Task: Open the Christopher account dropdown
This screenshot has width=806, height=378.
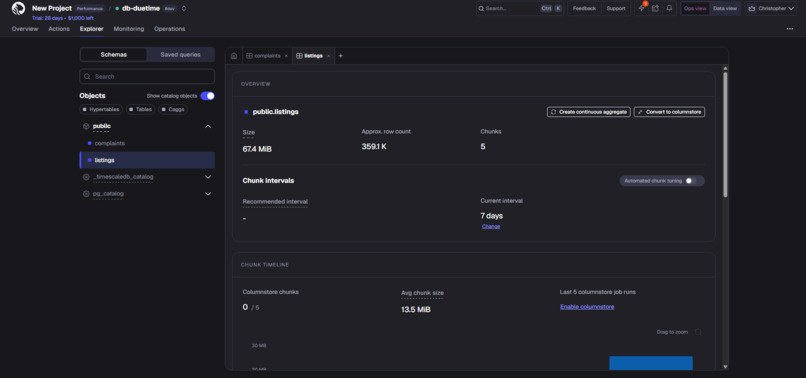Action: [x=770, y=9]
